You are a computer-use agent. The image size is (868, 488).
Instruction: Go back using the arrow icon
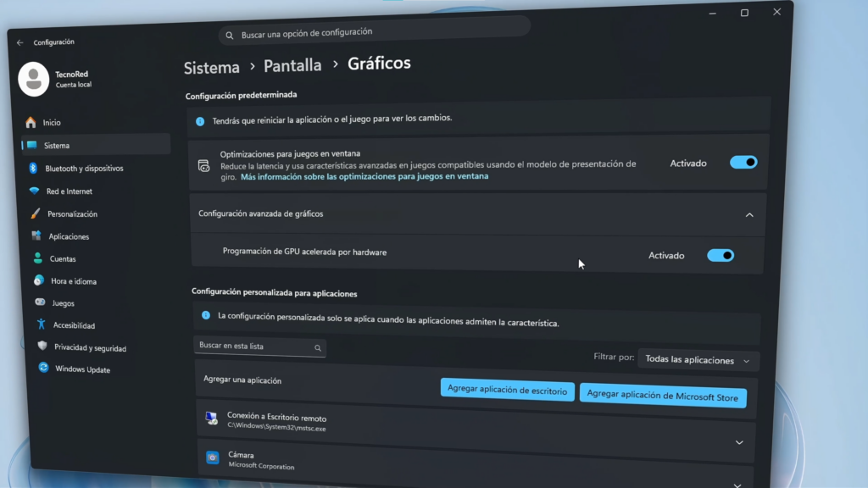tap(20, 42)
